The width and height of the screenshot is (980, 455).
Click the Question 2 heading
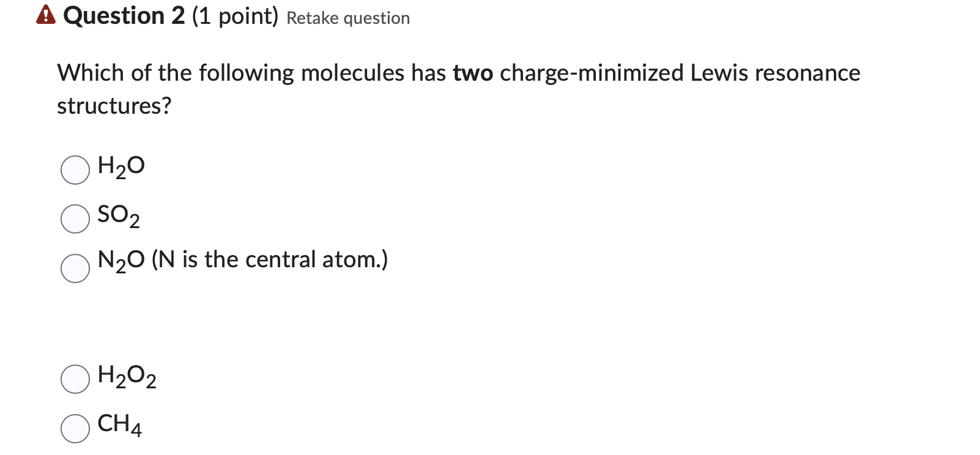pyautogui.click(x=124, y=15)
